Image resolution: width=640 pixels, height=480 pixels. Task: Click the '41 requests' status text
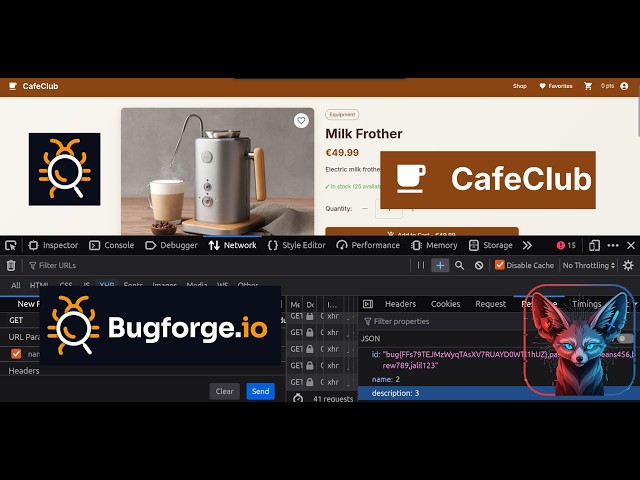pos(333,399)
